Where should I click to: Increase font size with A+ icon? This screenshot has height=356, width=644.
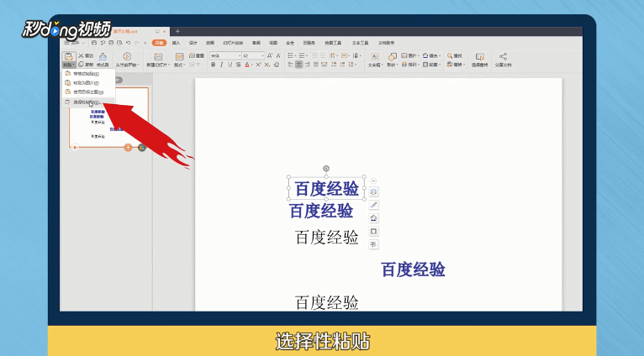(x=270, y=55)
